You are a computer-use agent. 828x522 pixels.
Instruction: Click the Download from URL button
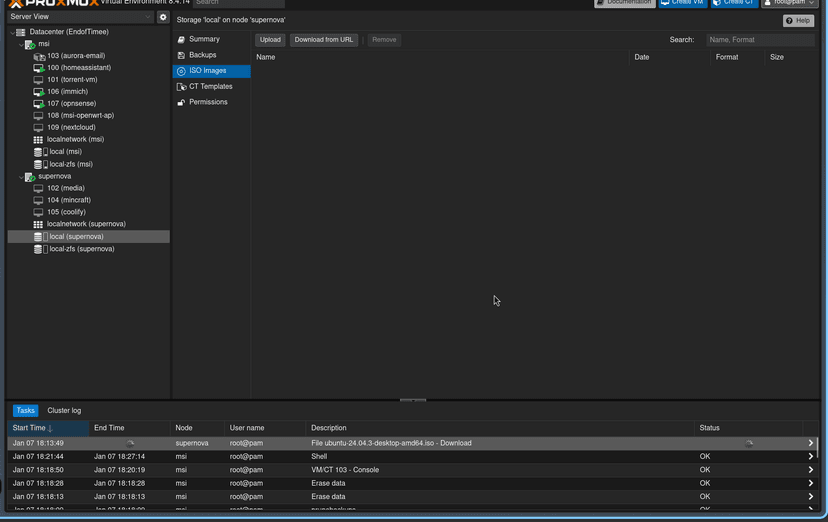pos(324,40)
